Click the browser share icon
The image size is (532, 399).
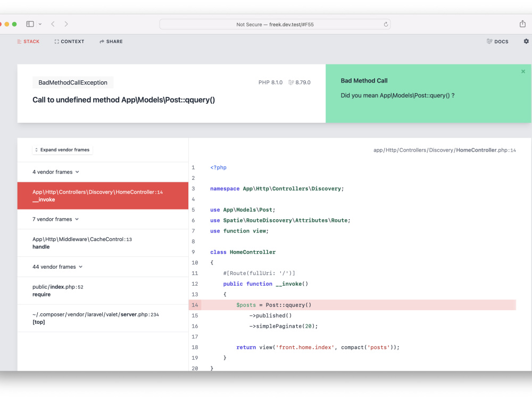(x=522, y=24)
